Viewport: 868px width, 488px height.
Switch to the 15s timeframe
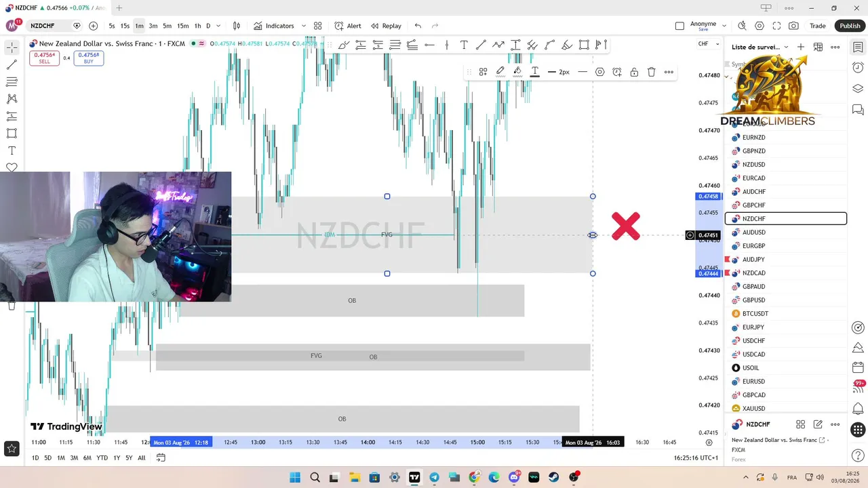tap(125, 26)
